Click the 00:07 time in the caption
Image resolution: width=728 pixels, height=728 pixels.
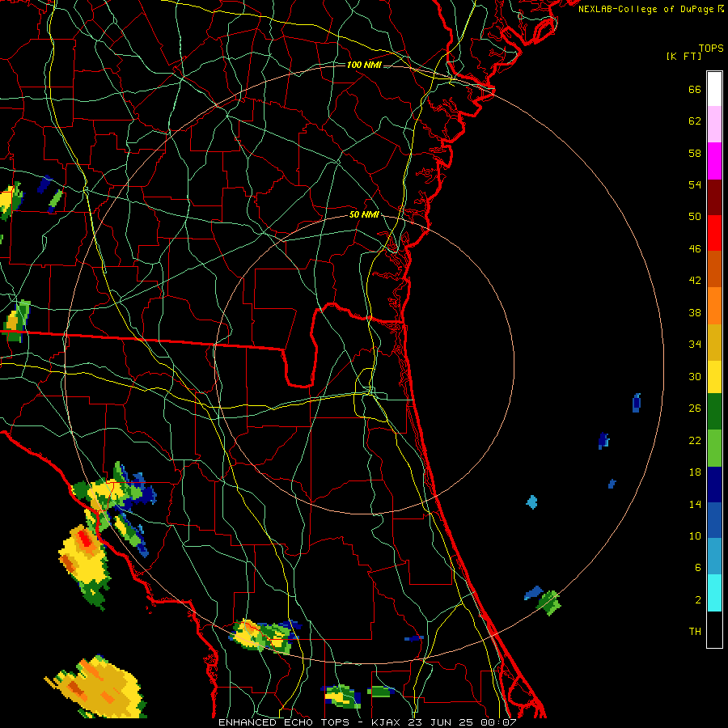[497, 722]
